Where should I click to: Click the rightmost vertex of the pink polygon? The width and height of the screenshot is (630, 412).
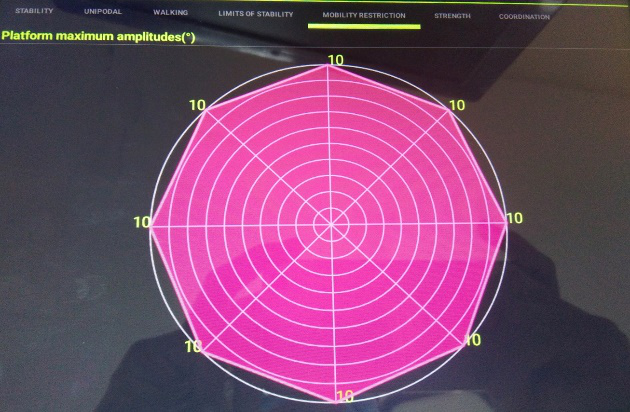505,227
